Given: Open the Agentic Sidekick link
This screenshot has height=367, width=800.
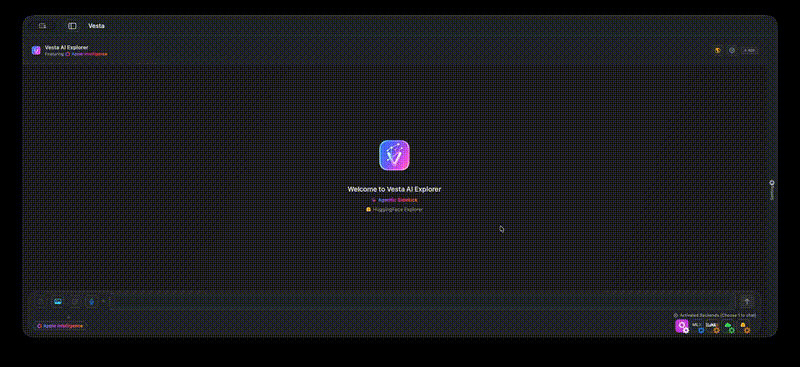Looking at the screenshot, I should pyautogui.click(x=394, y=200).
